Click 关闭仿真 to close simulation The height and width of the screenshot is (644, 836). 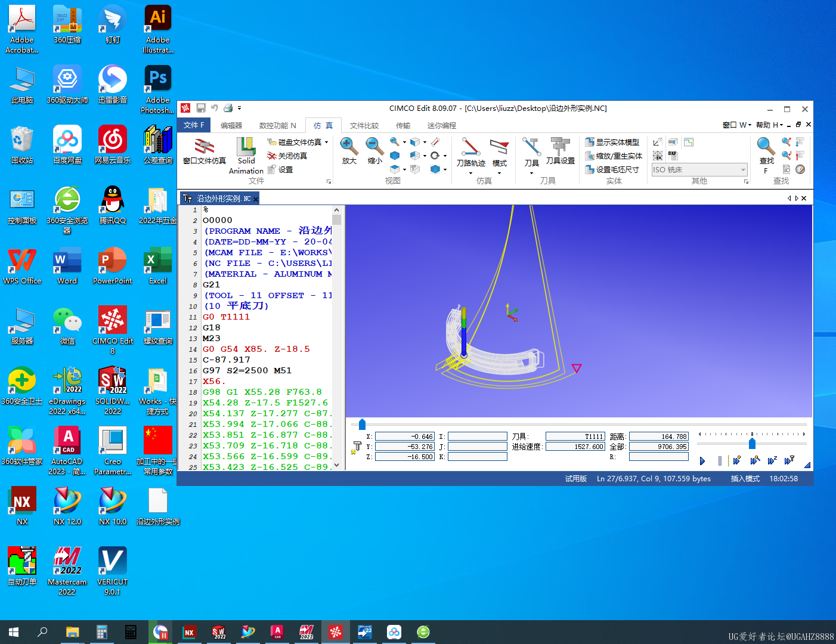coord(287,156)
